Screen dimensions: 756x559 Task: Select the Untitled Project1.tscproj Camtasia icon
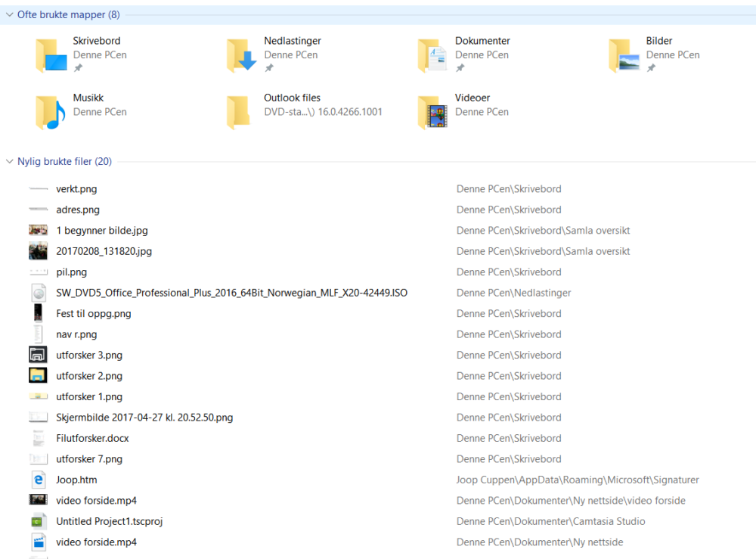39,521
